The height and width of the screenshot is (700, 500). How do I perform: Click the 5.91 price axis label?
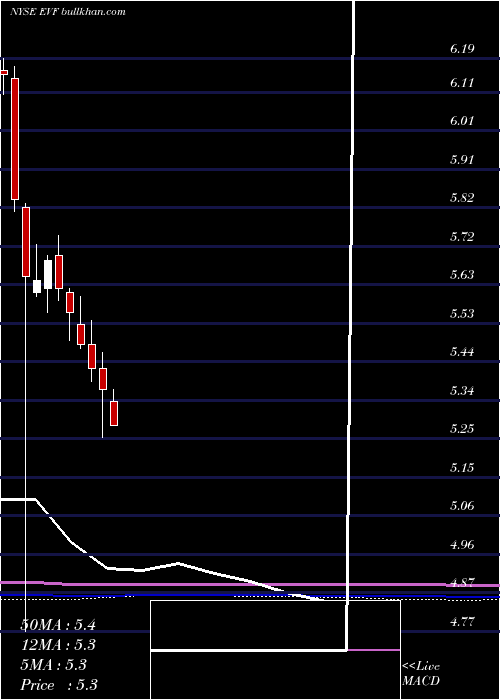click(x=462, y=159)
